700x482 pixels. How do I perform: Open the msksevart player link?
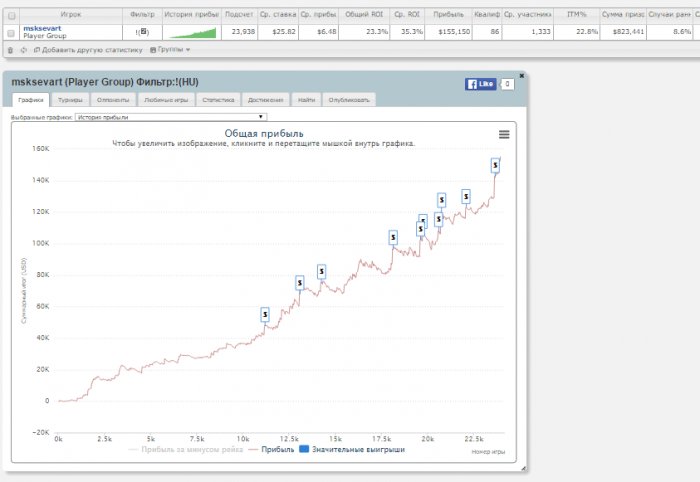point(42,29)
